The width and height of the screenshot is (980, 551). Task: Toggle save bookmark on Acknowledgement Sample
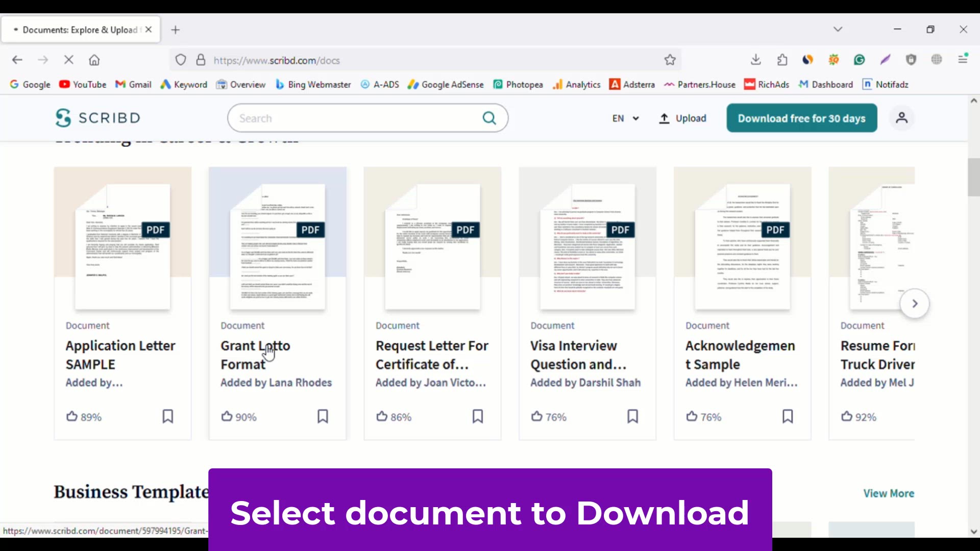tap(788, 416)
